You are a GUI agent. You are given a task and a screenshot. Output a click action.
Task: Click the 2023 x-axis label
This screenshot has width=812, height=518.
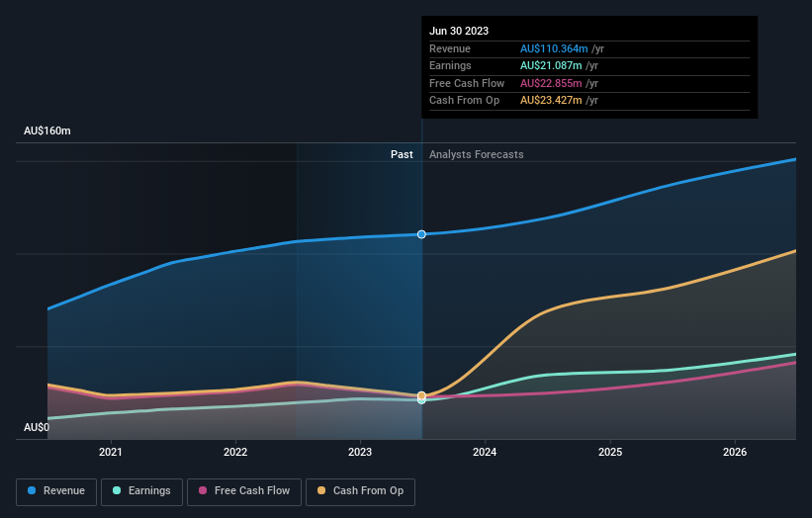coord(360,452)
